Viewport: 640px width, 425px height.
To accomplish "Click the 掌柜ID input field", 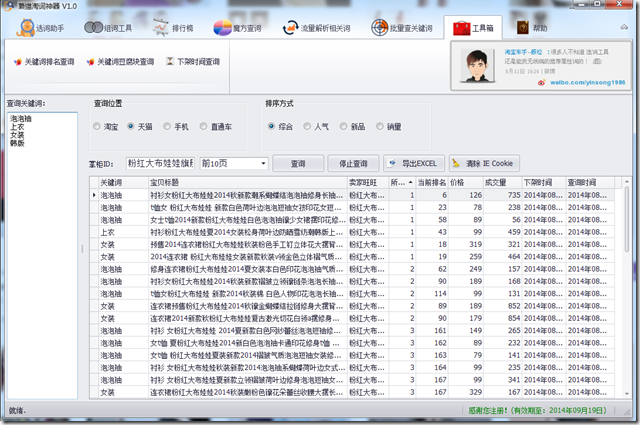I will tap(160, 162).
